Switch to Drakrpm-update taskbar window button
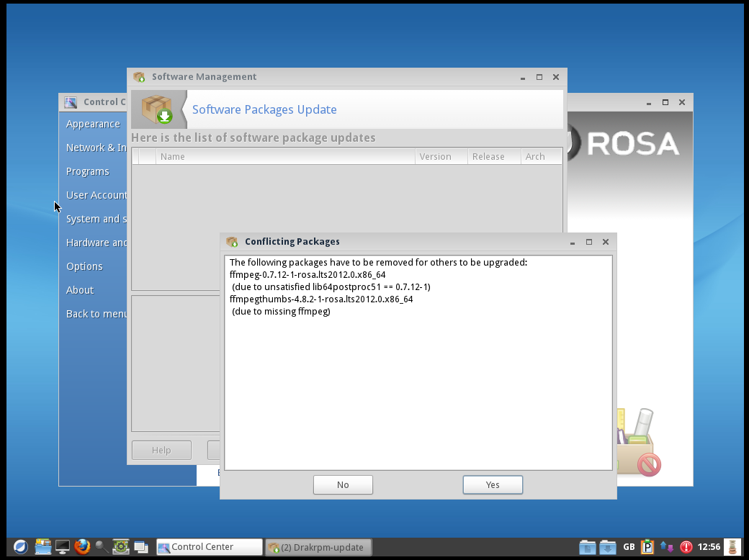This screenshot has height=560, width=749. (318, 547)
